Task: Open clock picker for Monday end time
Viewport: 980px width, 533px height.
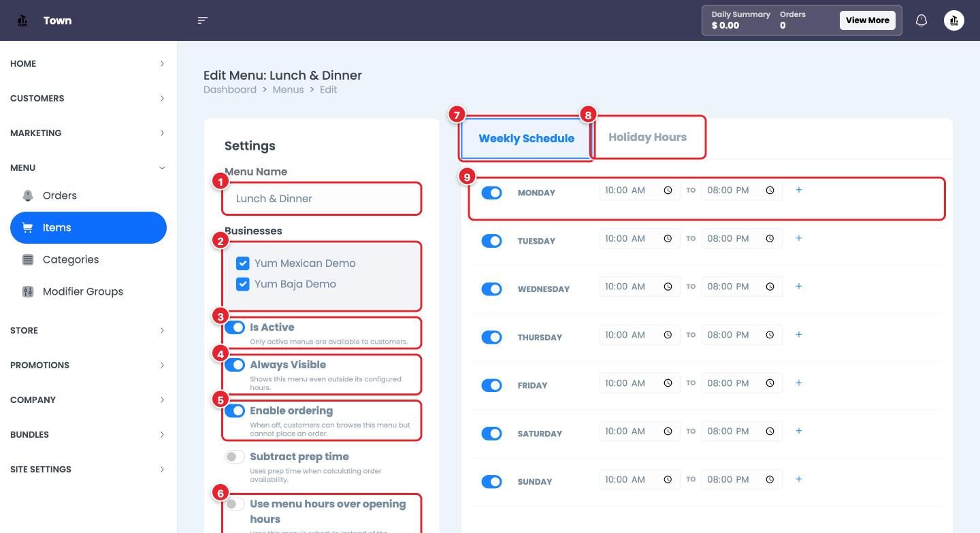Action: [x=770, y=191]
